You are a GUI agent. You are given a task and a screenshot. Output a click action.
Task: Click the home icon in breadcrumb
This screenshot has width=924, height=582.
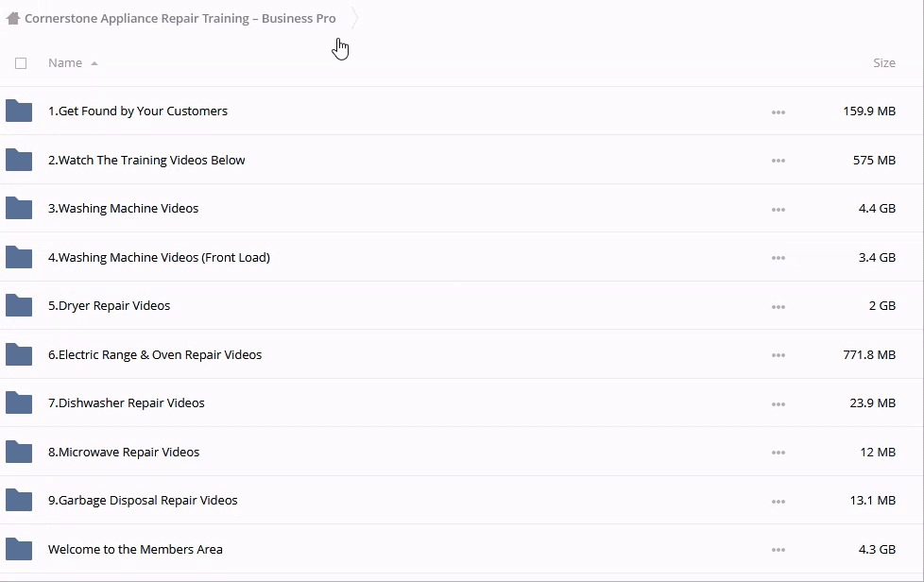coord(12,19)
